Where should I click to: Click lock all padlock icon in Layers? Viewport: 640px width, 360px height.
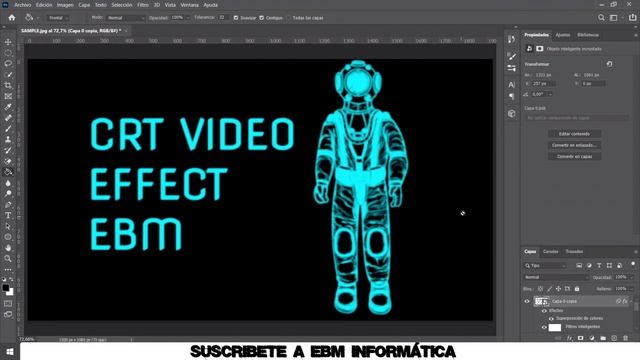coord(577,289)
